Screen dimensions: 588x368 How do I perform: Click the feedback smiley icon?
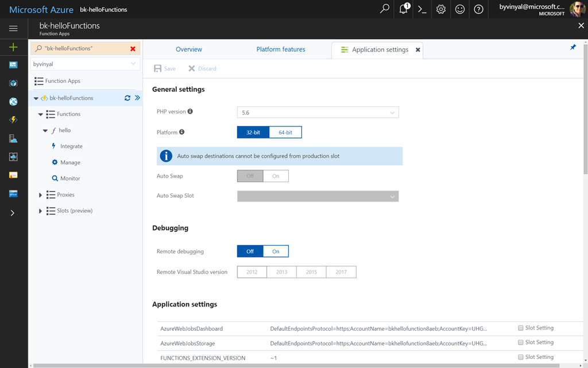(x=459, y=9)
